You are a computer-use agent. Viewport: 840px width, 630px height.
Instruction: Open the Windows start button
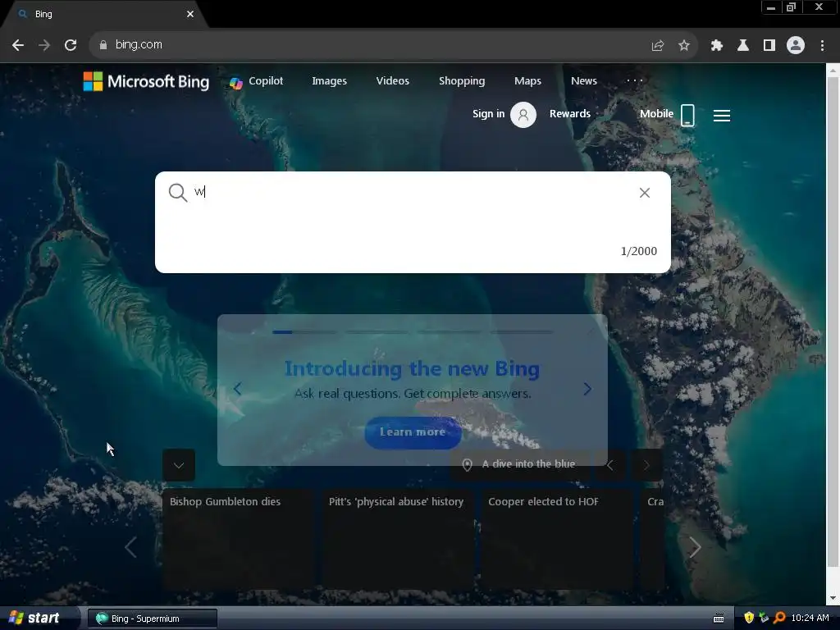point(35,619)
